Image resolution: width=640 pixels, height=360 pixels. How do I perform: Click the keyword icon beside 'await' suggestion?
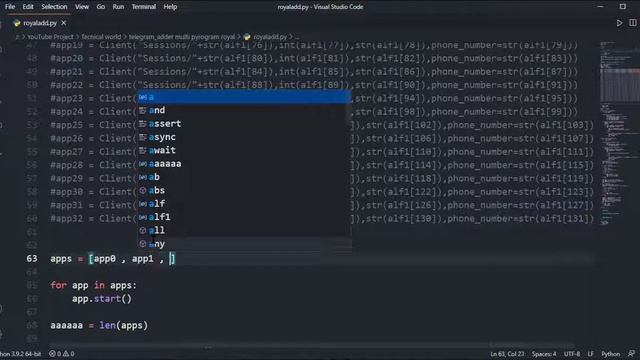pyautogui.click(x=142, y=150)
